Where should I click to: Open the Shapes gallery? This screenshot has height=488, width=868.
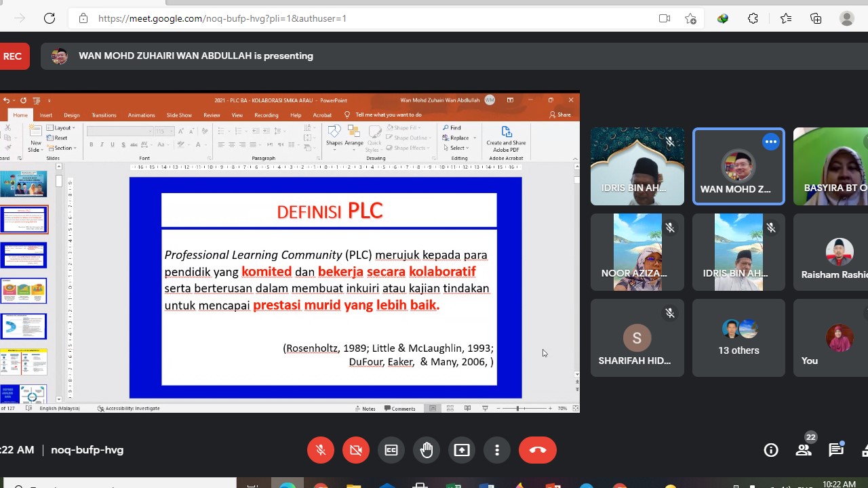(x=334, y=136)
